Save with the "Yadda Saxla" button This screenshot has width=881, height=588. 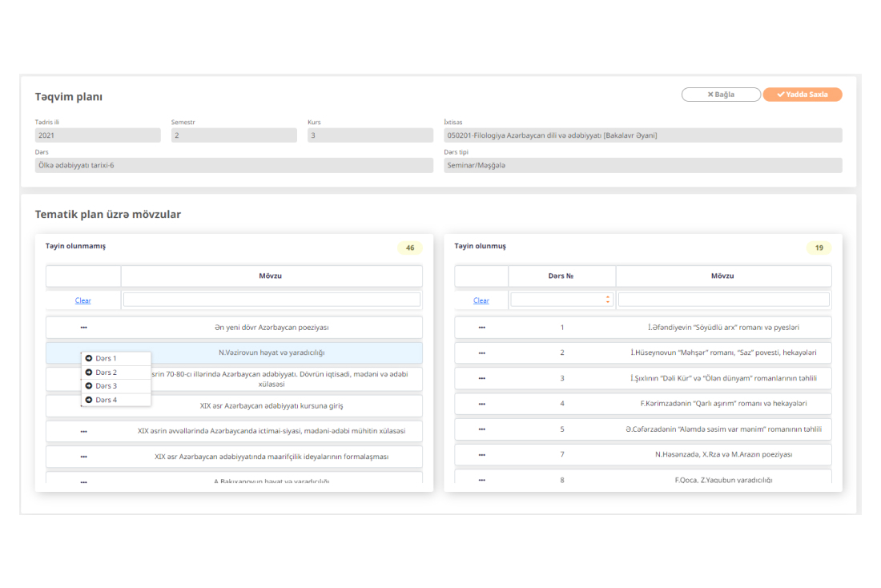(802, 95)
